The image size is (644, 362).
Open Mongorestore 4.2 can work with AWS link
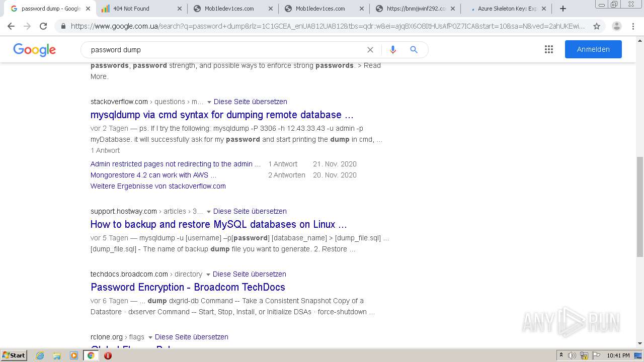click(153, 175)
